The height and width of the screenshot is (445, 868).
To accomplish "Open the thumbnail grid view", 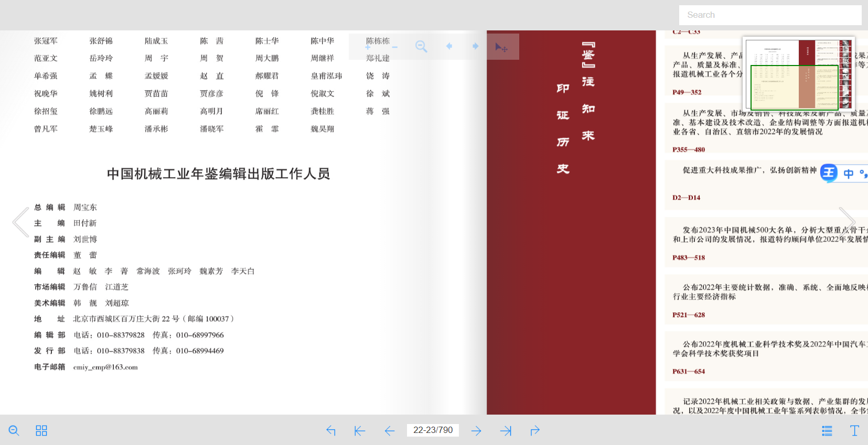I will point(41,430).
